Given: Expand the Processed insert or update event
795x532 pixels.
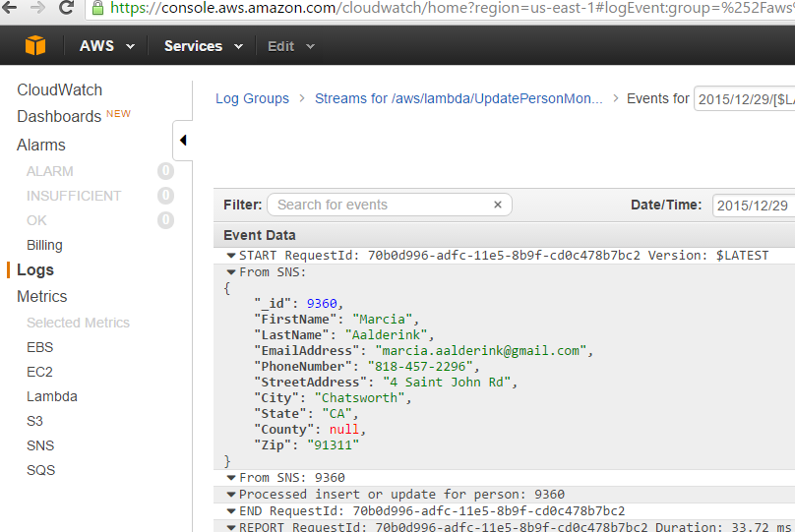Looking at the screenshot, I should coord(231,495).
